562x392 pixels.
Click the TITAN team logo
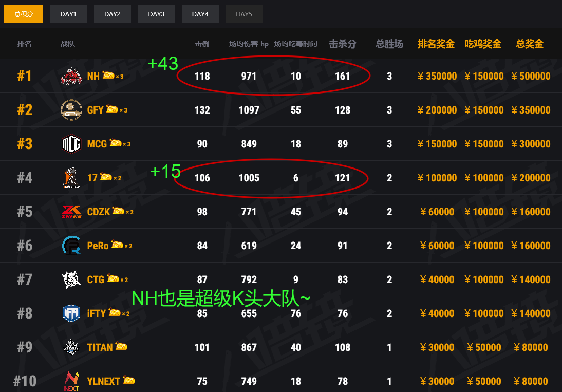pos(71,347)
